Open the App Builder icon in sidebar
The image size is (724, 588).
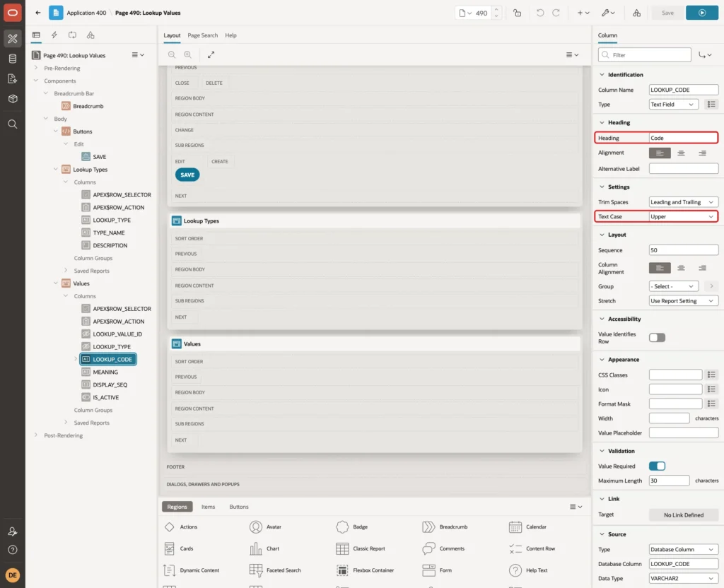point(13,39)
